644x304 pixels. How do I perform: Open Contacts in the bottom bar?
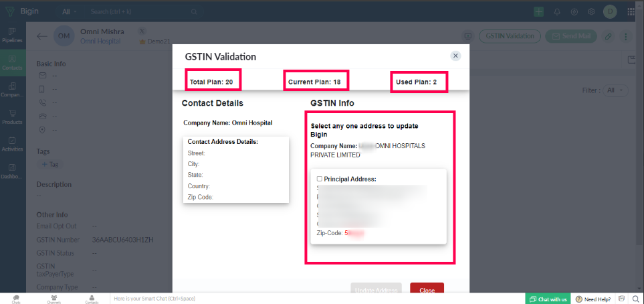pos(92,299)
